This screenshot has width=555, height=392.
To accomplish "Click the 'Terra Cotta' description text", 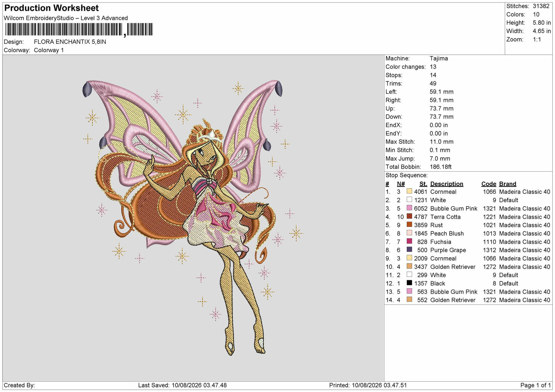I will pyautogui.click(x=445, y=217).
